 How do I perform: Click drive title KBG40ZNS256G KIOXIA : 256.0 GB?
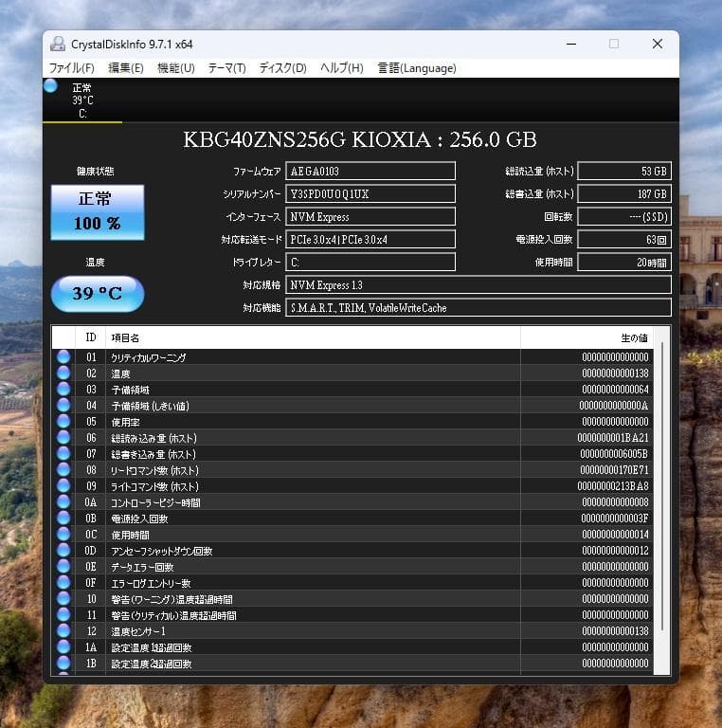360,139
